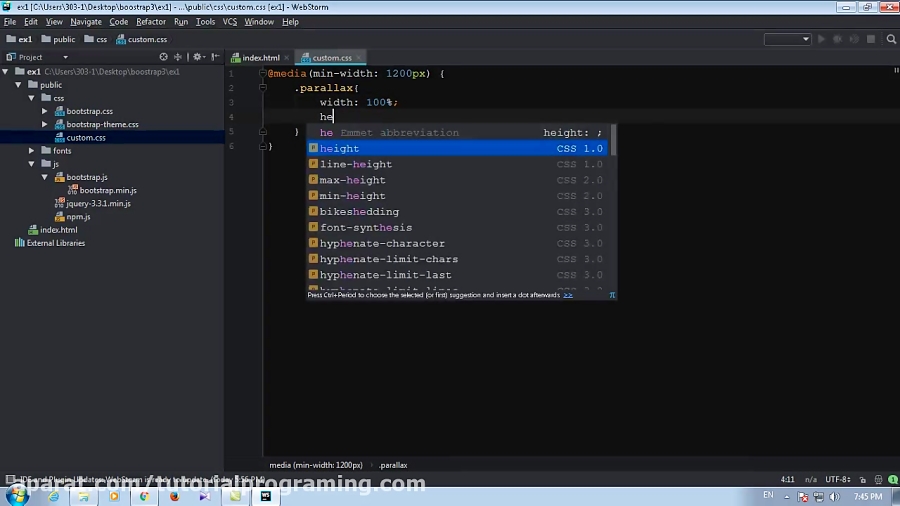
Task: Choose hyphenate-limit-chars completion suggestion
Action: tap(457, 259)
